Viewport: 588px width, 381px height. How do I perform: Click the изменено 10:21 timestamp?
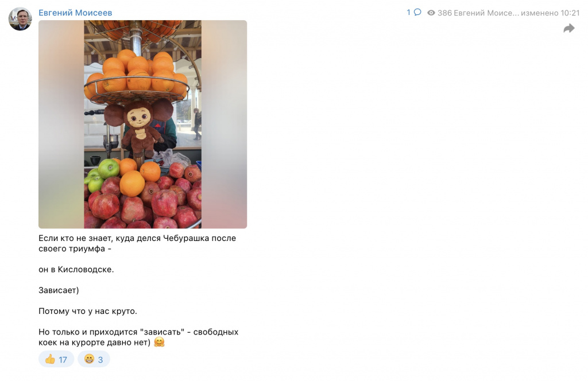point(550,13)
